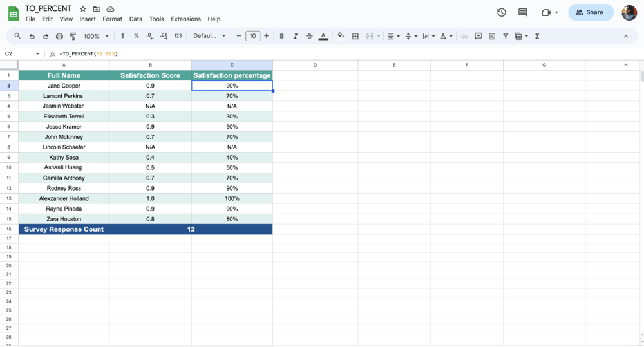This screenshot has height=347, width=644.
Task: Click the insert link icon
Action: pyautogui.click(x=464, y=37)
